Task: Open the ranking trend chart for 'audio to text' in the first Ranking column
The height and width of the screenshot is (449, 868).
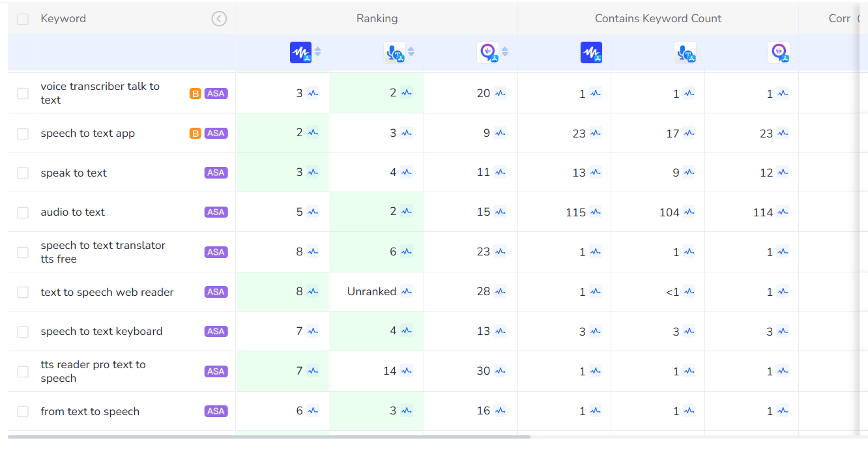Action: point(313,212)
